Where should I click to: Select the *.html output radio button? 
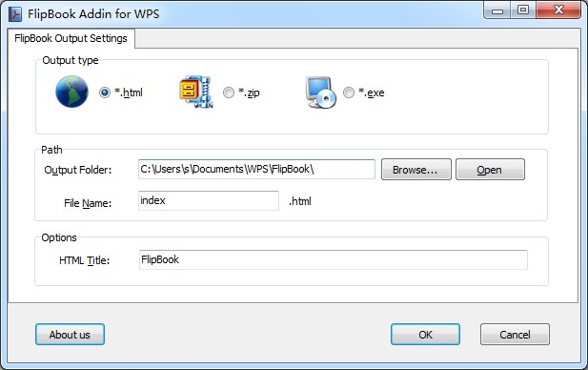[105, 92]
